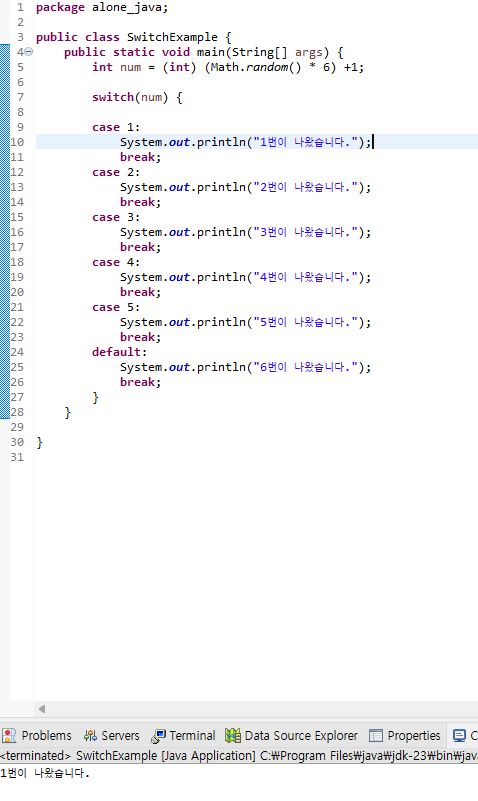
Task: Click the println string "3번이 나왔습니다."
Action: click(x=305, y=232)
